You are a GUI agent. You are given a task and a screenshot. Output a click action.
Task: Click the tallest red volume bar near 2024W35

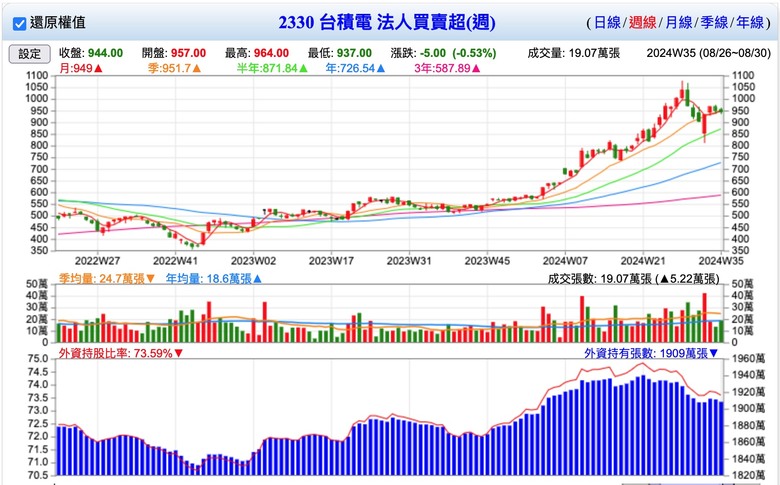704,317
